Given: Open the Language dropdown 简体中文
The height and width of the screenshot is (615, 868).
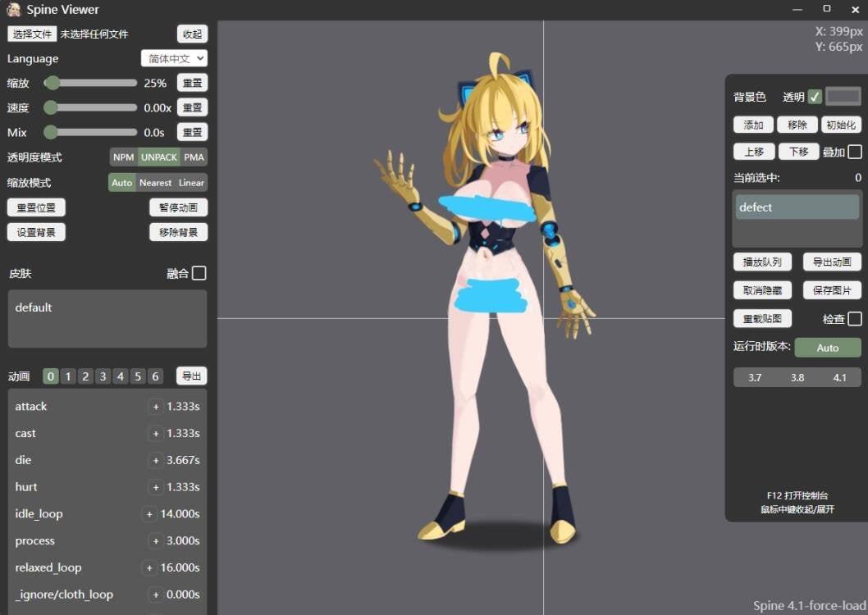Looking at the screenshot, I should coord(175,58).
